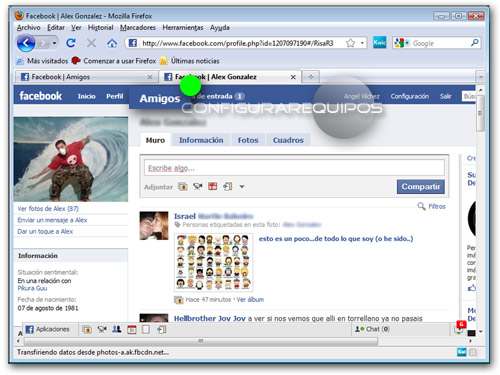This screenshot has width=500, height=375.
Task: Click Salir to log out
Action: pos(445,96)
